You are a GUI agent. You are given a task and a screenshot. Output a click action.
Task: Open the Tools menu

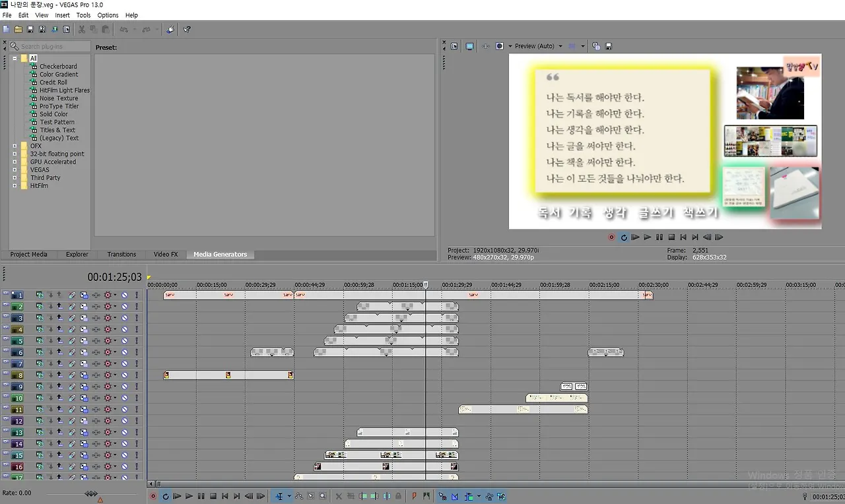pos(83,15)
